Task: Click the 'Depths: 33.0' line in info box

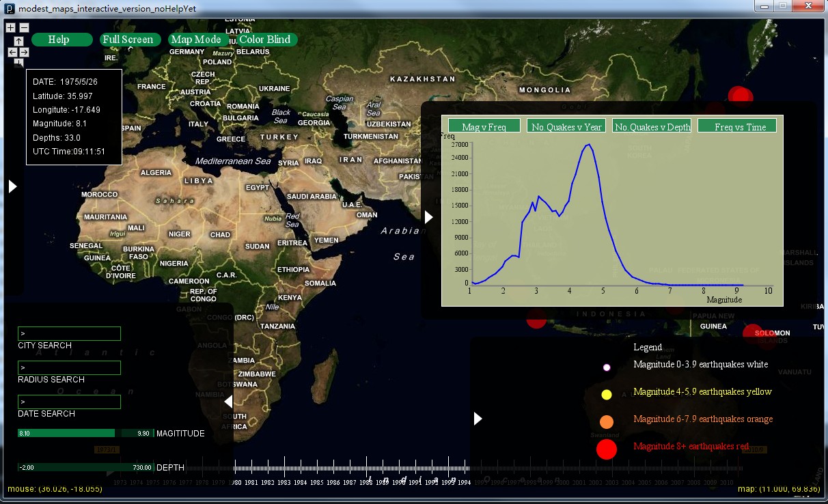Action: click(57, 137)
